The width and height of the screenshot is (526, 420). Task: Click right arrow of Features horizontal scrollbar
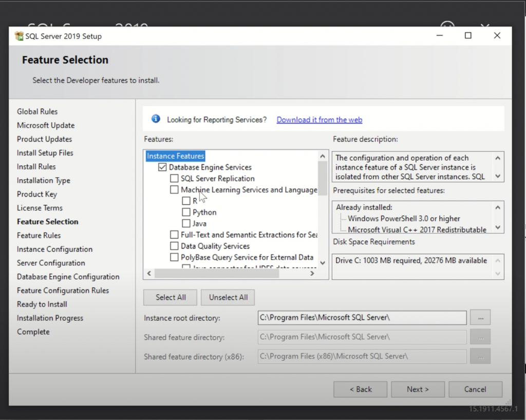coord(312,274)
